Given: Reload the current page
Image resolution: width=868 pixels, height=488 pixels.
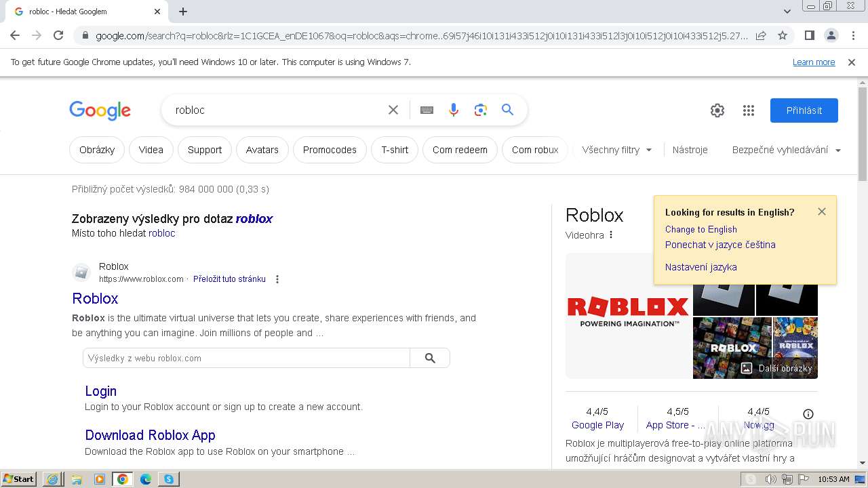Looking at the screenshot, I should pyautogui.click(x=58, y=35).
